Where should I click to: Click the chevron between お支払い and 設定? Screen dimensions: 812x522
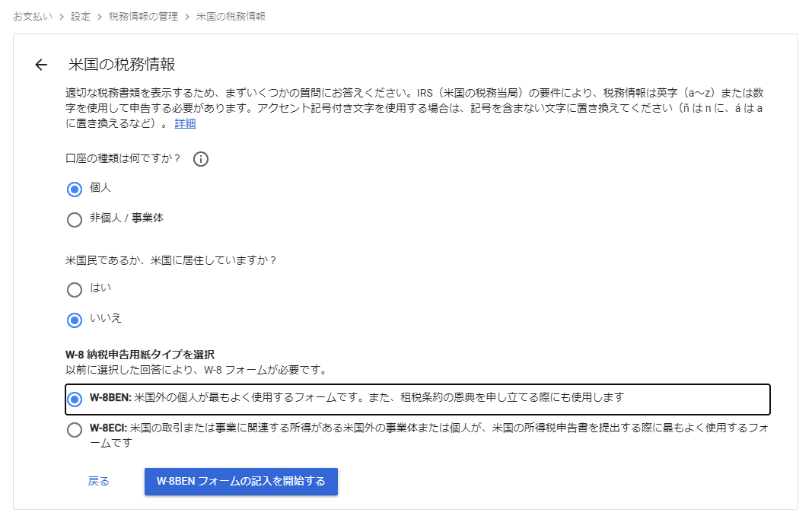pyautogui.click(x=60, y=17)
